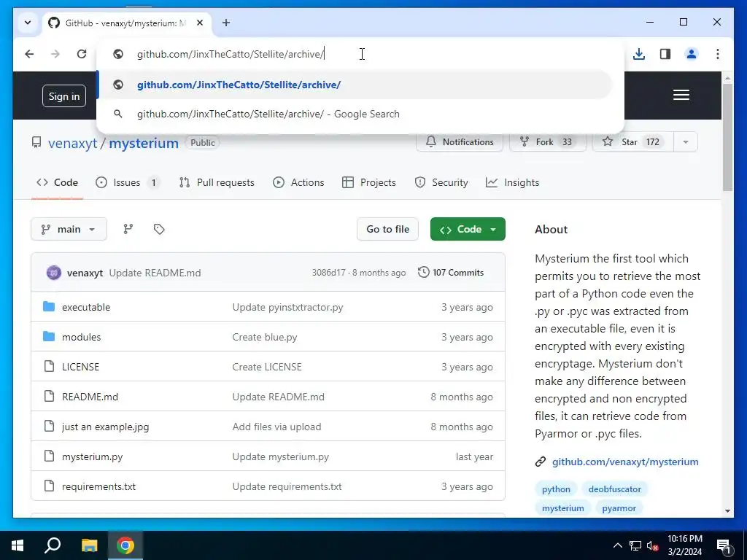Click the Chrome forward arrow

[x=55, y=54]
